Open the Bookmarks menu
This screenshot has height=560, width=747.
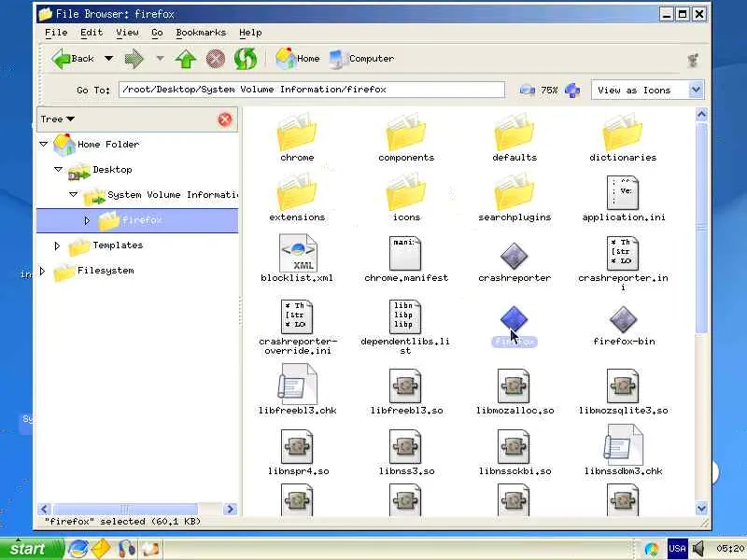click(201, 33)
